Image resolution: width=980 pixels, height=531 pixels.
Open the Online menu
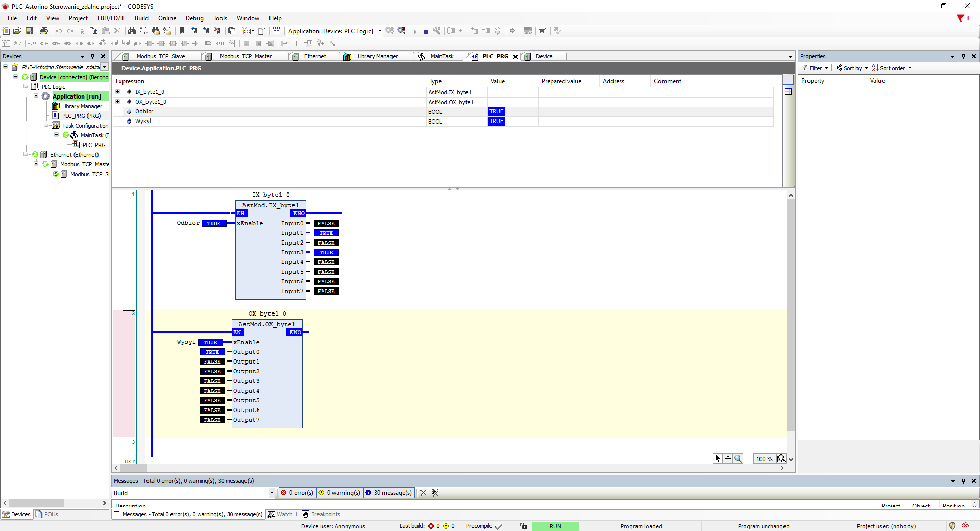[167, 18]
